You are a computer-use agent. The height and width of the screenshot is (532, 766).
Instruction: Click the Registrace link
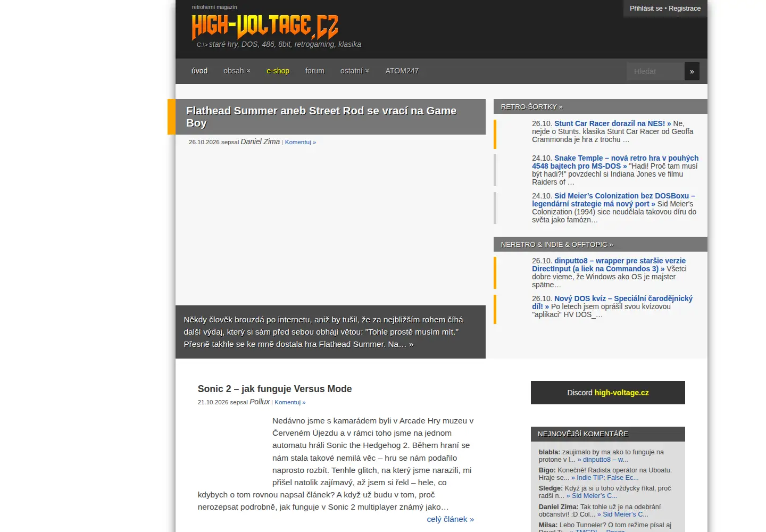click(x=685, y=9)
